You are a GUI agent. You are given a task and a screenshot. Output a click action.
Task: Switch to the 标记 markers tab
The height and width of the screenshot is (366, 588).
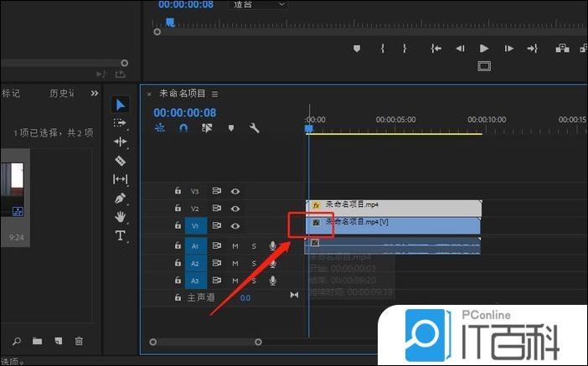click(x=11, y=93)
